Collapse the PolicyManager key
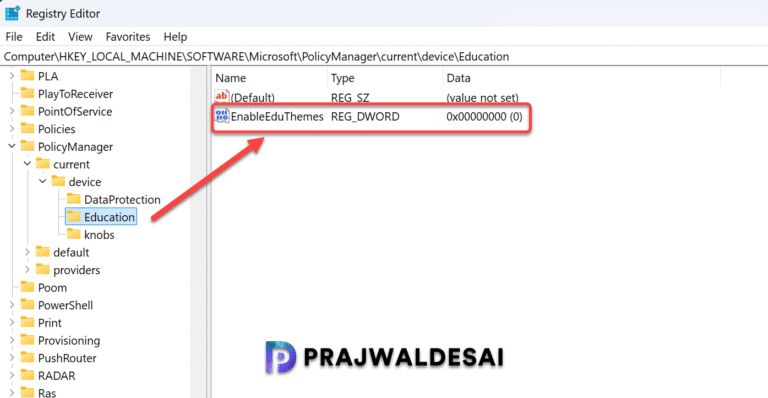Viewport: 768px width, 398px height. [12, 146]
